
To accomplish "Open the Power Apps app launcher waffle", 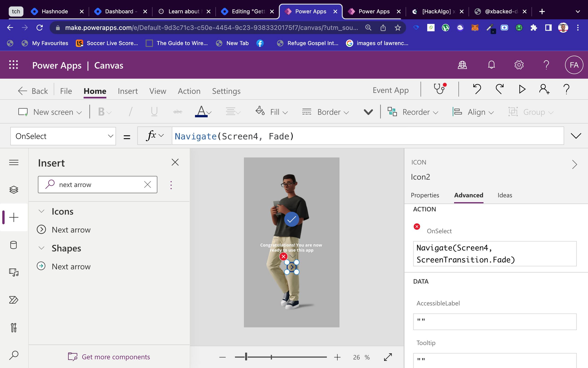I will tap(13, 65).
